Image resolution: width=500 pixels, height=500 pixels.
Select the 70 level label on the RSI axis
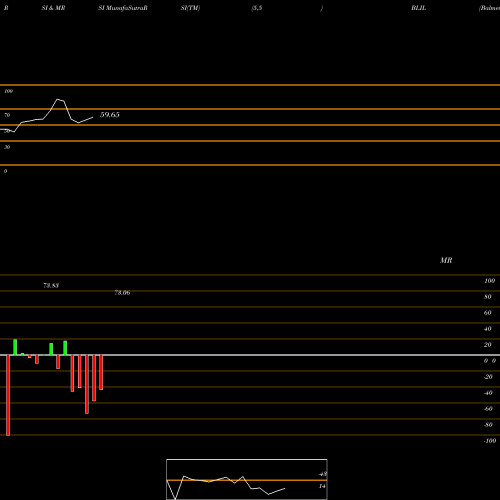7,115
